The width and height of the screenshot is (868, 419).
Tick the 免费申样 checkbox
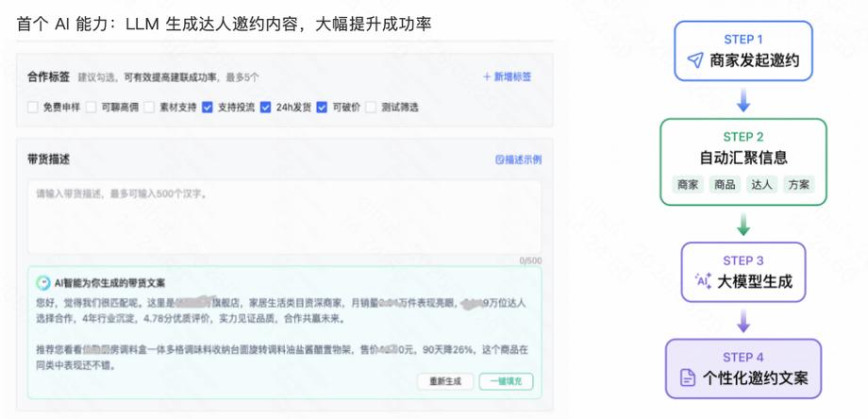tap(33, 108)
